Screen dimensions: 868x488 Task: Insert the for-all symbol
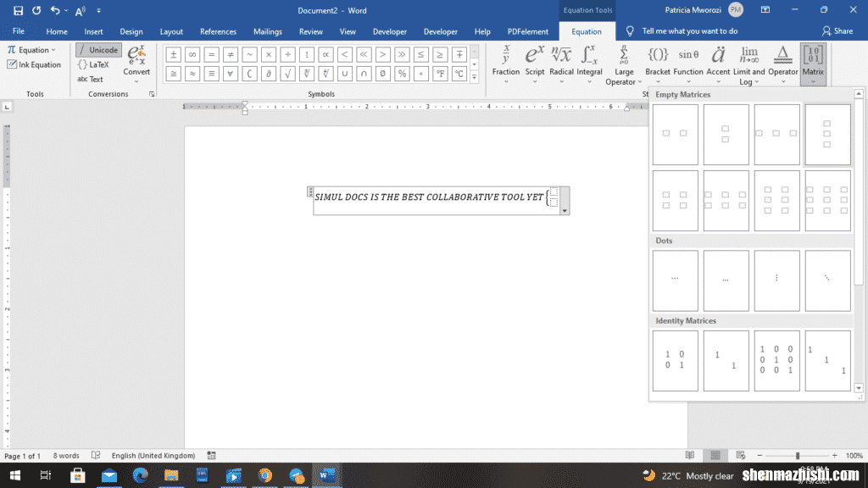231,74
